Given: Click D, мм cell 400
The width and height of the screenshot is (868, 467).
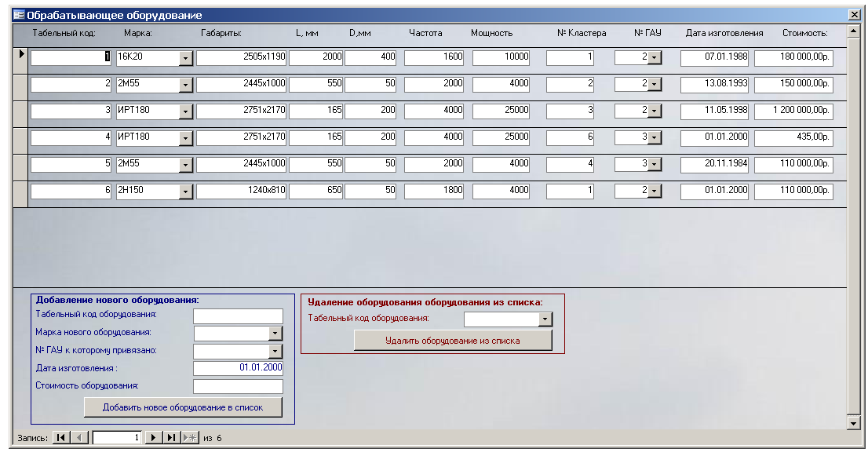Looking at the screenshot, I should (370, 57).
